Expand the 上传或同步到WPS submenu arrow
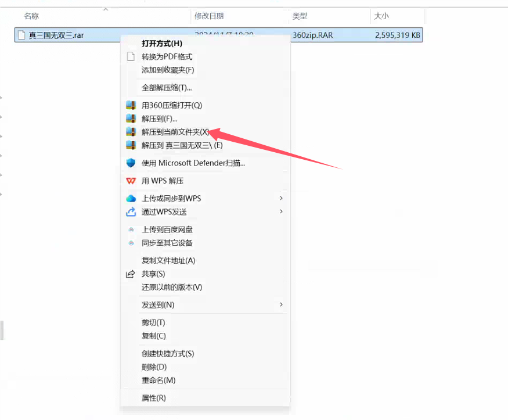Image resolution: width=508 pixels, height=420 pixels. pyautogui.click(x=281, y=198)
